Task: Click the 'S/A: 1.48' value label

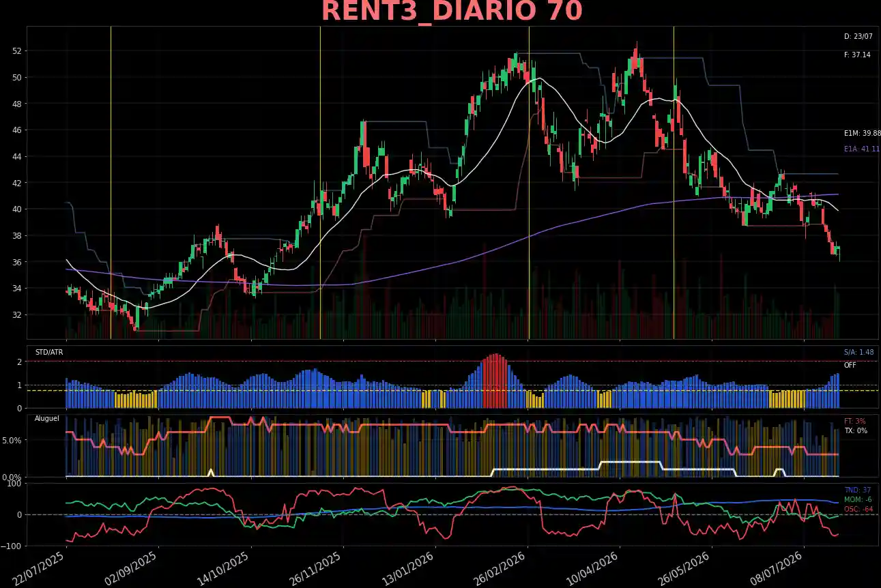Action: click(858, 353)
